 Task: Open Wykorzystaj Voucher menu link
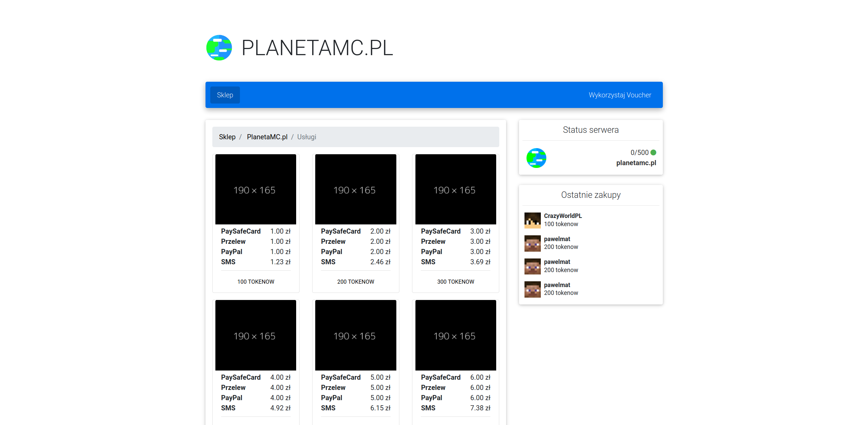tap(620, 95)
